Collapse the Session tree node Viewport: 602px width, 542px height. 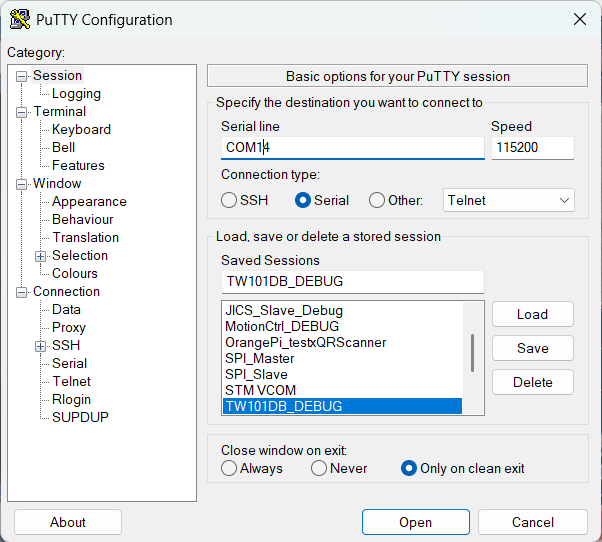(x=21, y=77)
